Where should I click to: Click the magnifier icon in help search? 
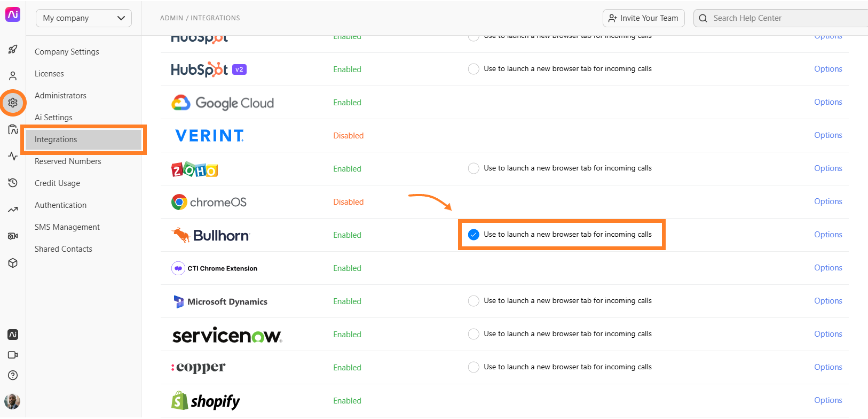coord(703,18)
